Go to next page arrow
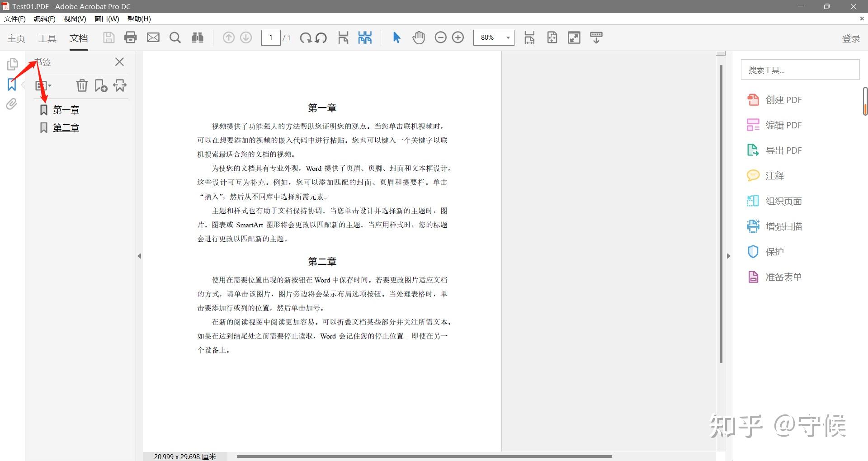The width and height of the screenshot is (868, 461). (x=246, y=38)
